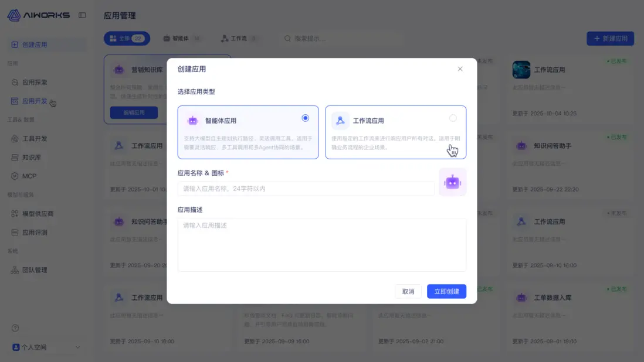The width and height of the screenshot is (644, 362).
Task: Click 取消 to dismiss the dialog
Action: pyautogui.click(x=408, y=291)
